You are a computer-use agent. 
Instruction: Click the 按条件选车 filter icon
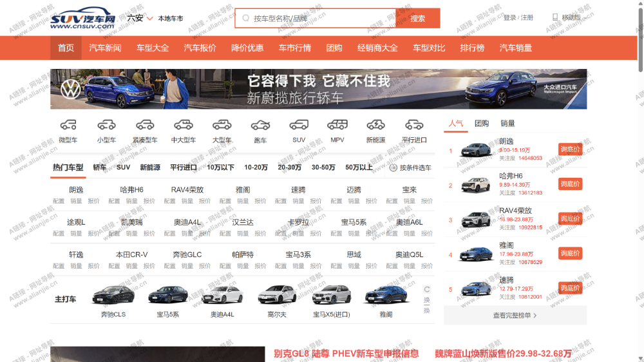[x=393, y=167]
